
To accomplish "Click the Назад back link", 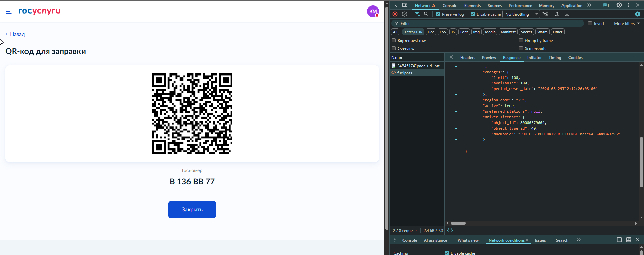I will (x=15, y=34).
